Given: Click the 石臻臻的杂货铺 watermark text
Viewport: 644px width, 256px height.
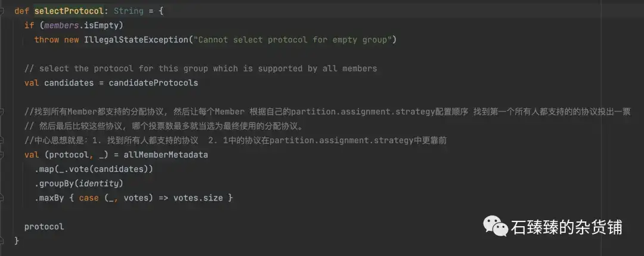Looking at the screenshot, I should [566, 227].
